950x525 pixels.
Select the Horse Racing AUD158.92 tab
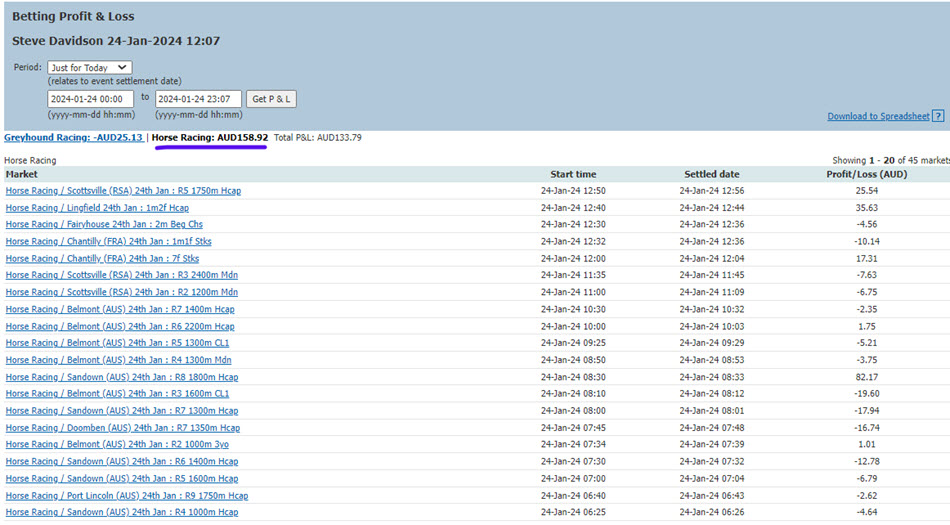(210, 137)
